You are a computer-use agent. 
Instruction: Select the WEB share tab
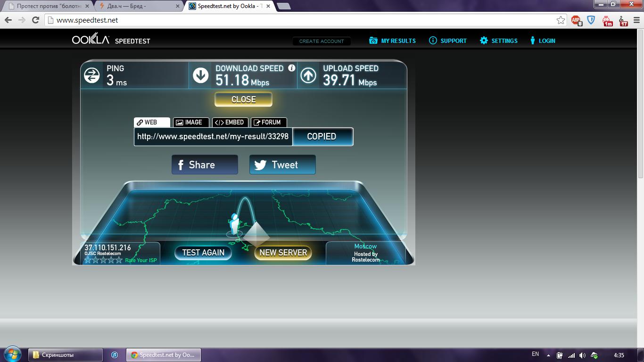[x=152, y=123]
